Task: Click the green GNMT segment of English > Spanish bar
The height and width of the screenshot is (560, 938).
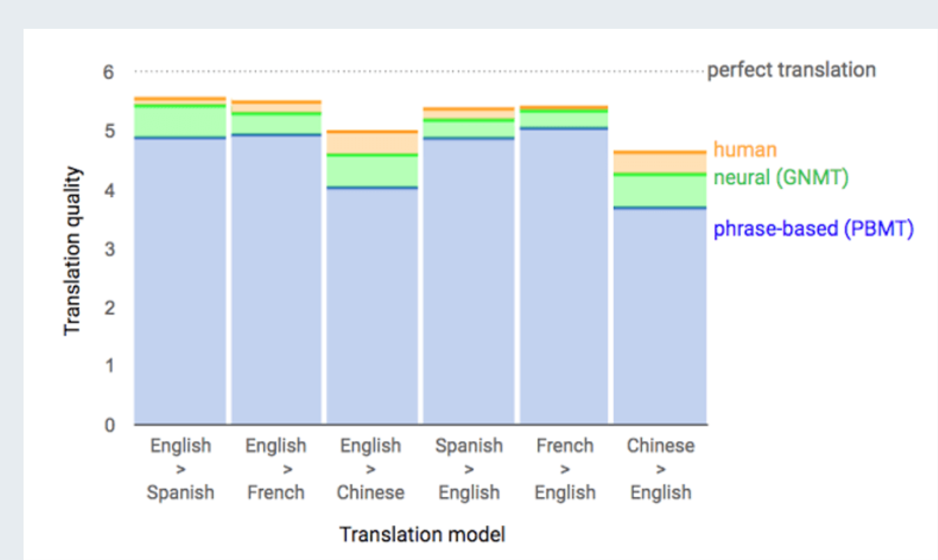Action: pos(180,122)
